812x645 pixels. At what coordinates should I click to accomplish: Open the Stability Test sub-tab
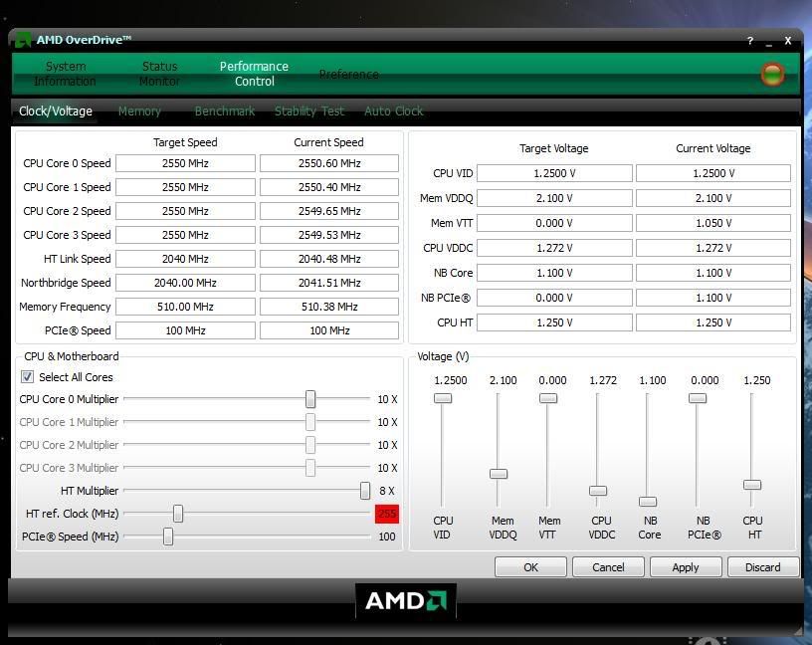(309, 110)
